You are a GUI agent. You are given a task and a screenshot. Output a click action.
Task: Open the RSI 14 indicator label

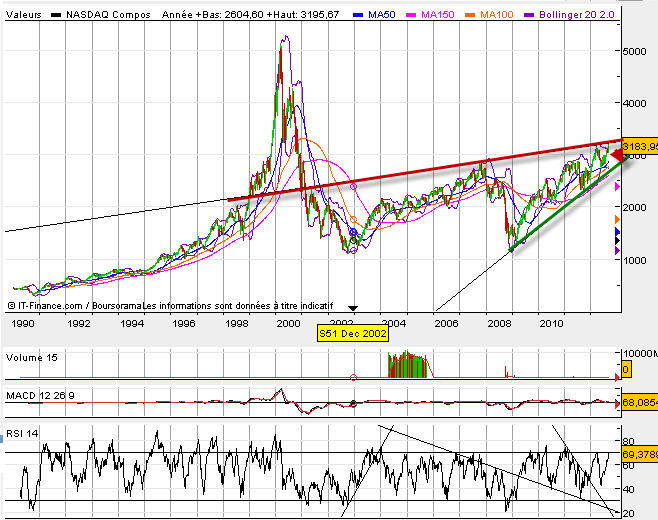tap(24, 432)
